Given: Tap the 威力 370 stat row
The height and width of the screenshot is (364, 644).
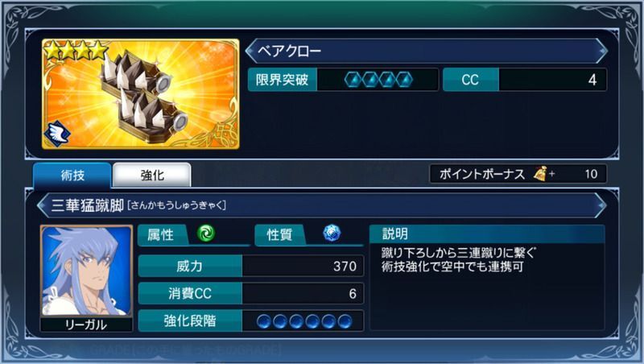Looking at the screenshot, I should click(251, 267).
